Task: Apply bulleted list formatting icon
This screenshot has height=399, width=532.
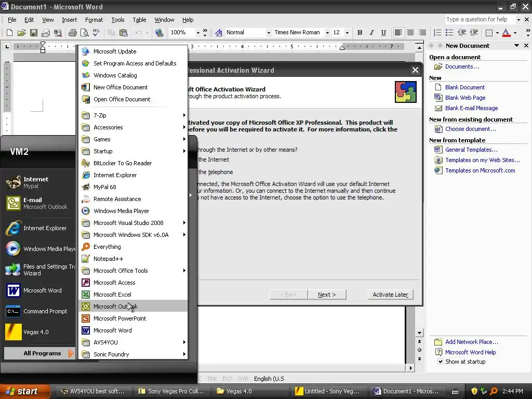Action: click(449, 33)
